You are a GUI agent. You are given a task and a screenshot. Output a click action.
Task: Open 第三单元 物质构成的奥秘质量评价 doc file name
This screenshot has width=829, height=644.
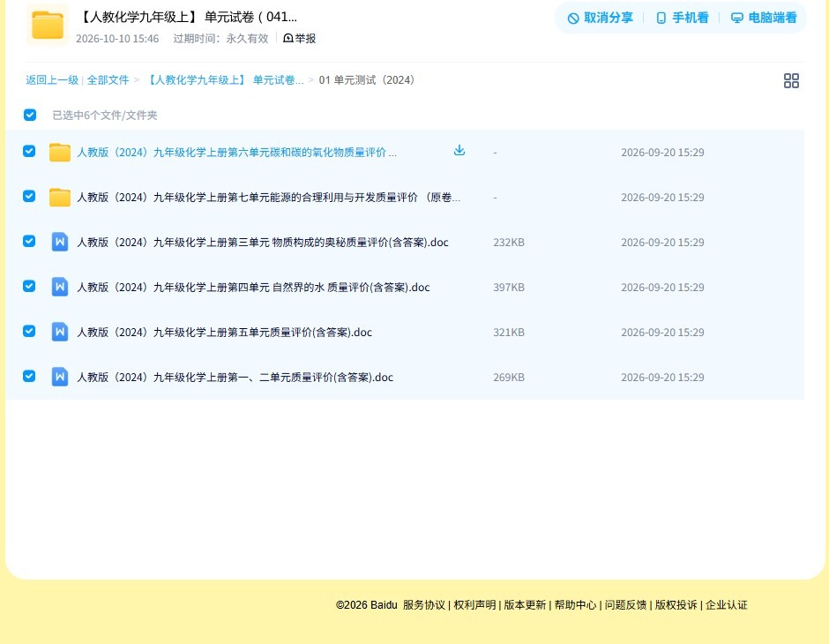tap(263, 242)
